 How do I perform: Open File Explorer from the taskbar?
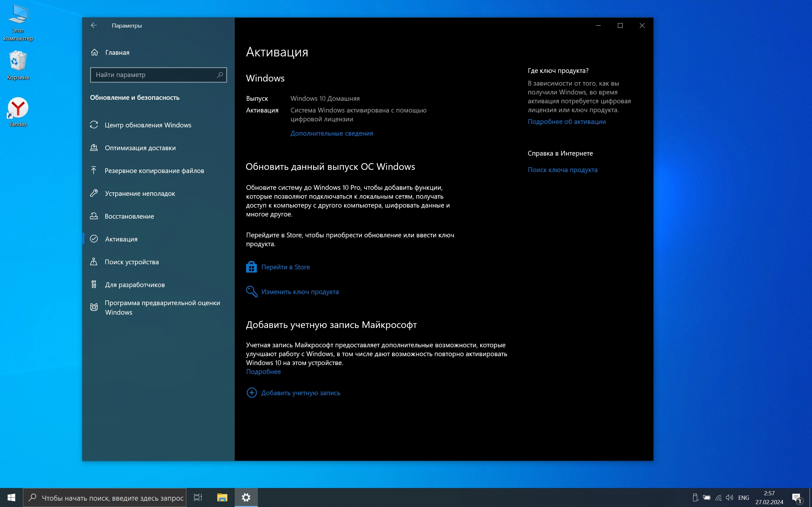tap(222, 497)
